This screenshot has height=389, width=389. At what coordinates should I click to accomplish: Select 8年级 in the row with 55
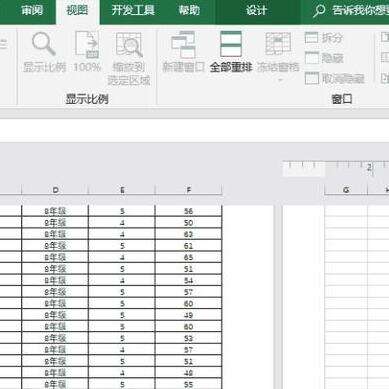coord(55,384)
